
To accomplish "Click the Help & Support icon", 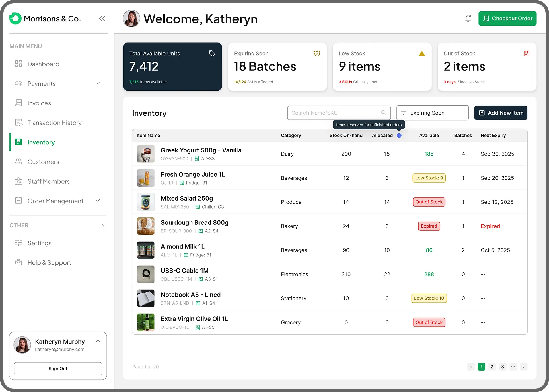I will (x=19, y=262).
